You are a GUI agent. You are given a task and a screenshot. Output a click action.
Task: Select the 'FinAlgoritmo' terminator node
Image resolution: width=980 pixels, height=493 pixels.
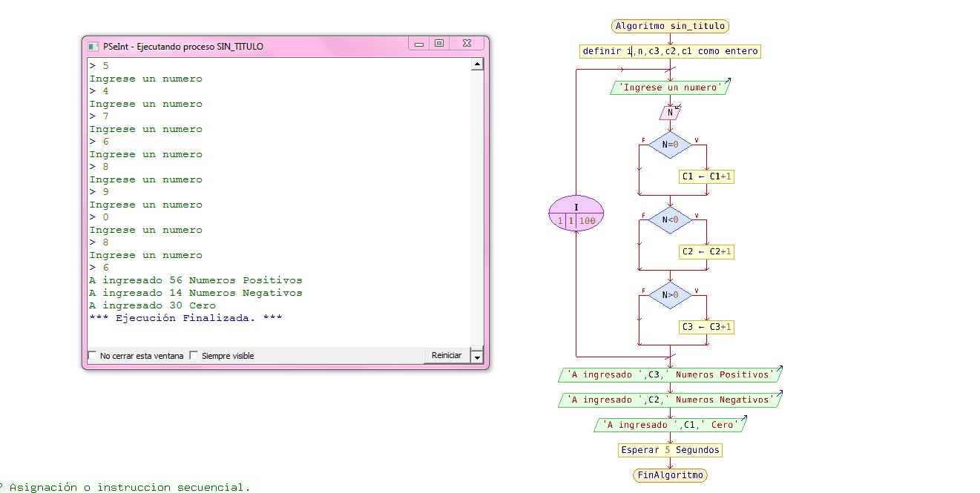tap(668, 474)
